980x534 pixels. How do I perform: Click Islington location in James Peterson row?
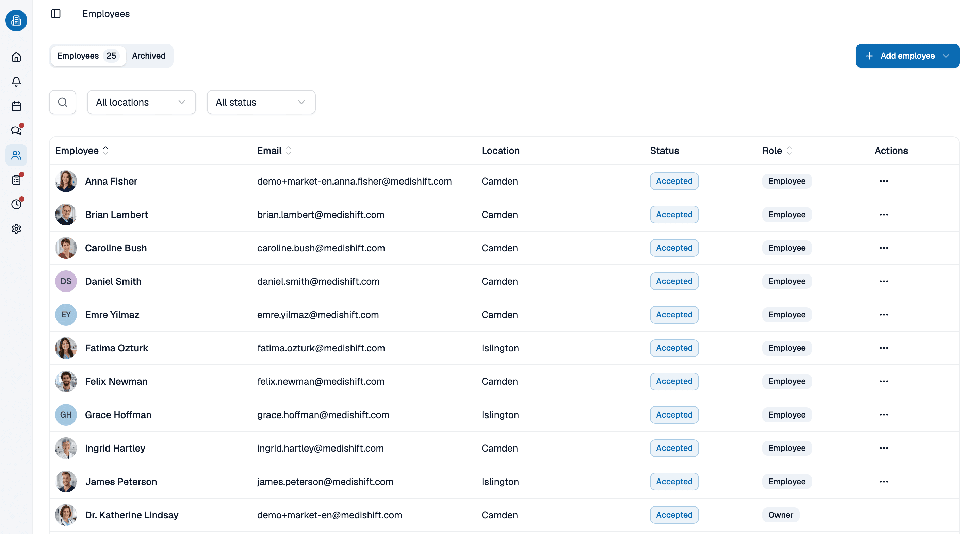click(x=500, y=482)
